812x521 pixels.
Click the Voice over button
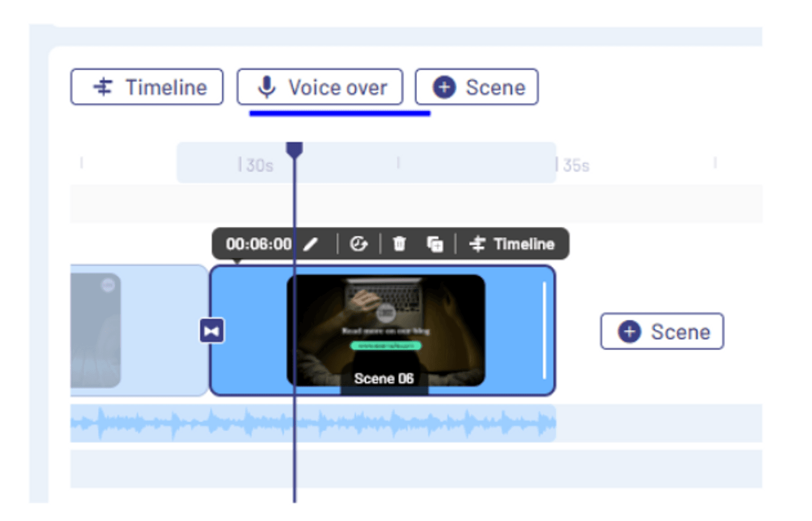tap(320, 86)
